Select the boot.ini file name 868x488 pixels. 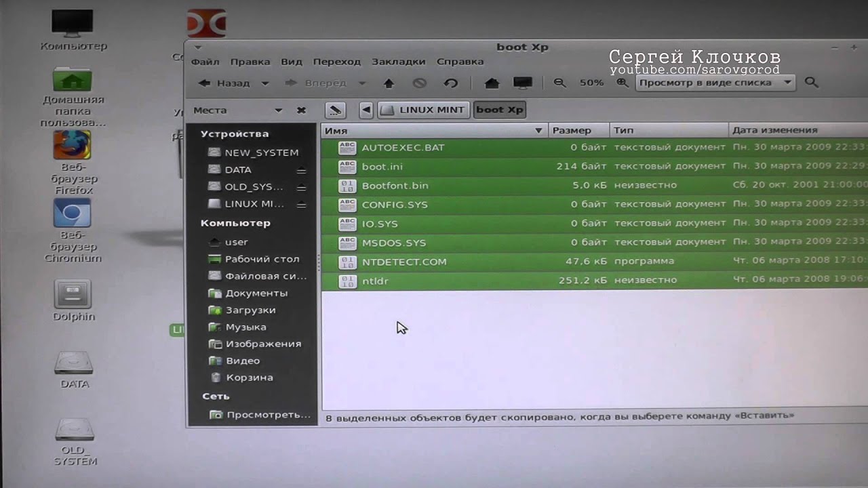coord(382,166)
